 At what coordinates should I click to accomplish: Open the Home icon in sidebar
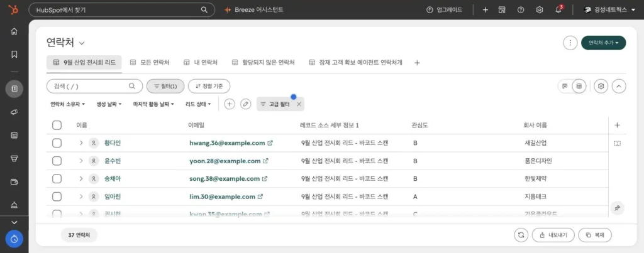pos(14,31)
